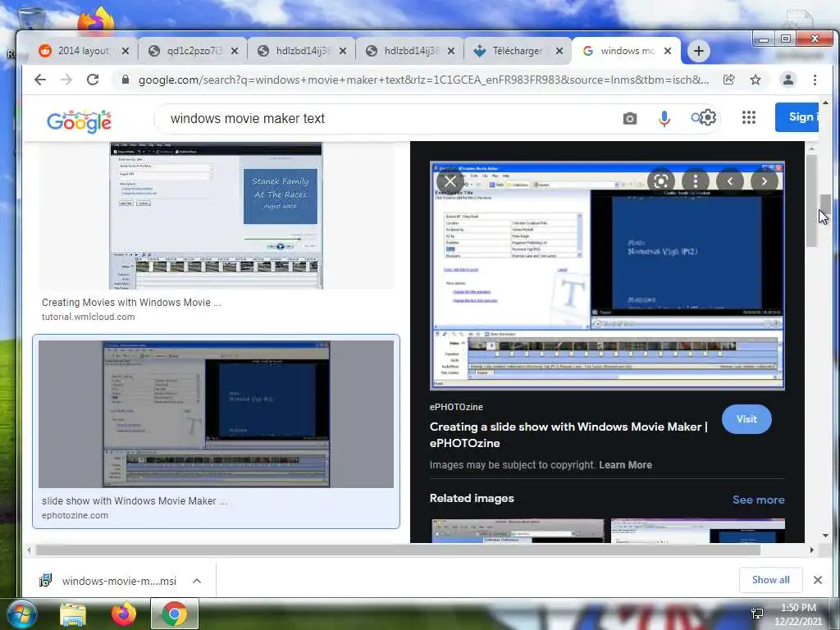Click the page scrollbar up arrow
Viewport: 840px width, 630px height.
(825, 103)
